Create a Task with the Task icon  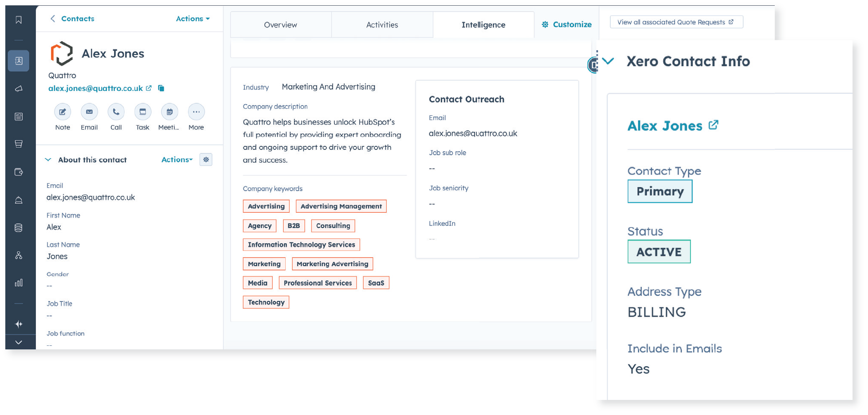point(142,112)
